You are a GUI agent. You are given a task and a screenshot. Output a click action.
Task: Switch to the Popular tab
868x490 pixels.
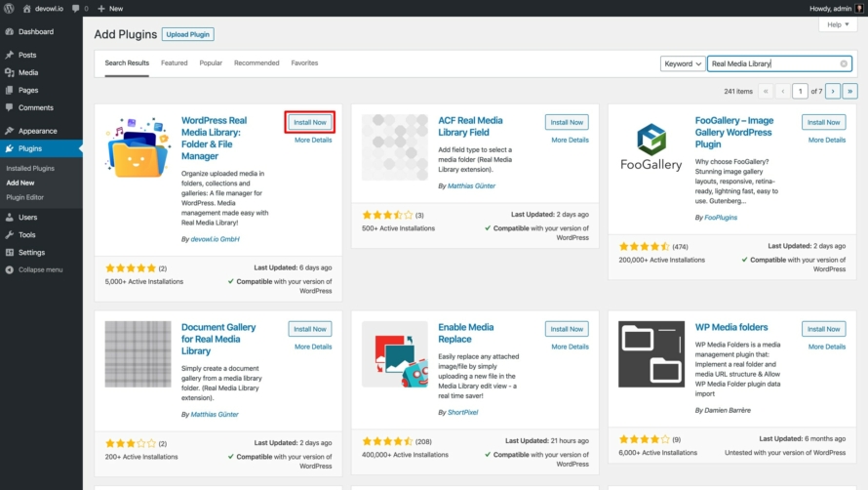(211, 63)
